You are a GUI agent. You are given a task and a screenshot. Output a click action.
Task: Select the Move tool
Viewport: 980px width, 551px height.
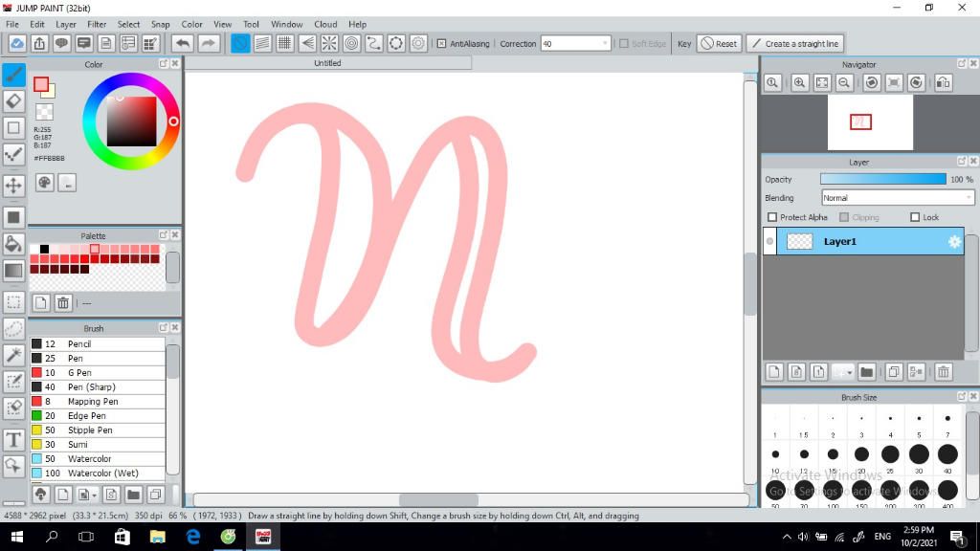13,186
